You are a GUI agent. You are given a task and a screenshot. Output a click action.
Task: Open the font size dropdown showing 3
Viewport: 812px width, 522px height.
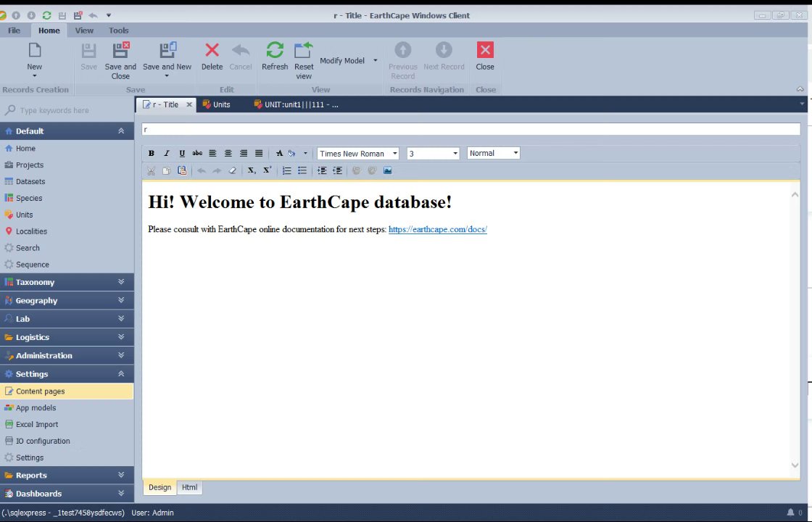tap(455, 153)
